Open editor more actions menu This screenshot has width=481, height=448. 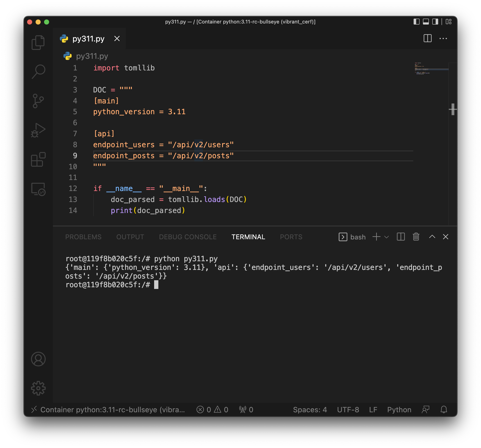(443, 38)
